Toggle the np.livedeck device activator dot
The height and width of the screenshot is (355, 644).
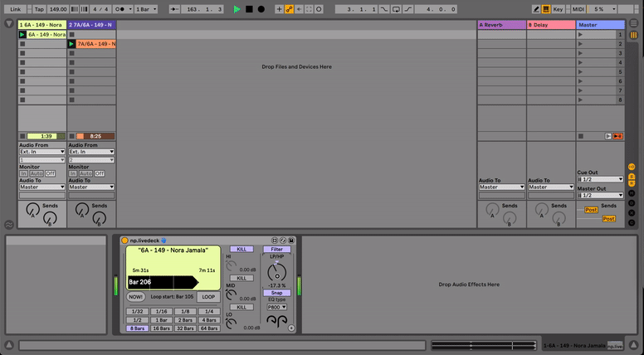[124, 241]
